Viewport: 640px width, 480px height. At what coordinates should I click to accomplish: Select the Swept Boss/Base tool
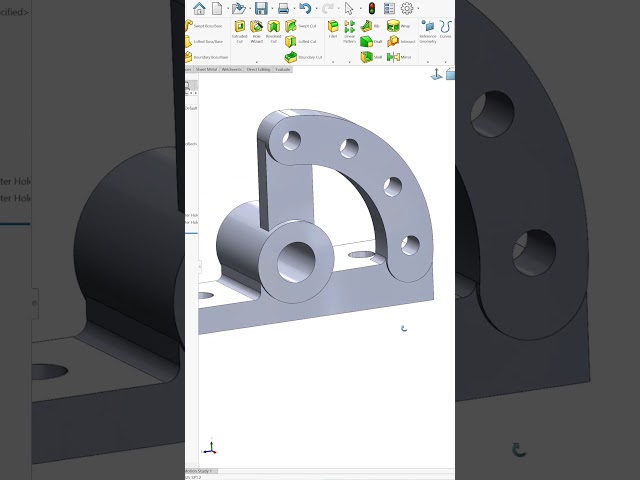(x=204, y=26)
